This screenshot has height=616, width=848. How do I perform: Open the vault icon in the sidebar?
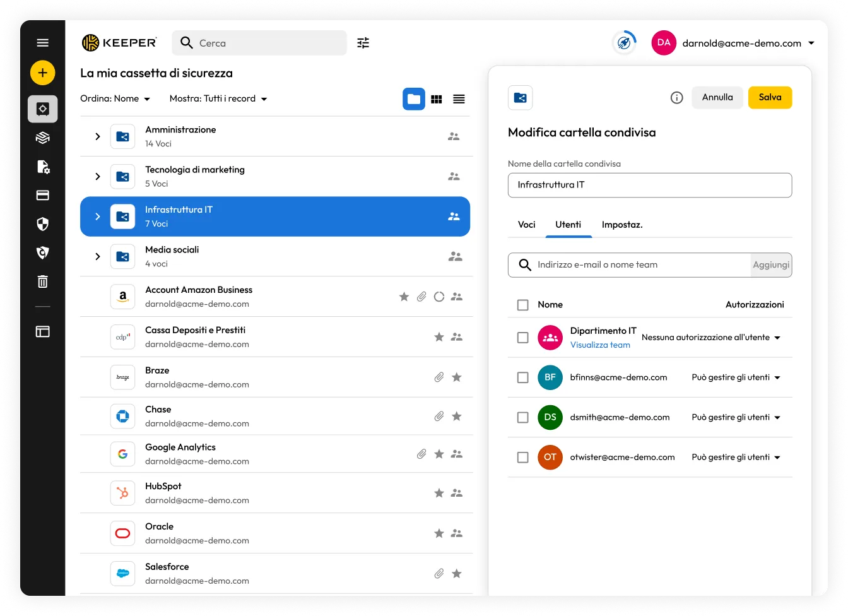pos(42,109)
